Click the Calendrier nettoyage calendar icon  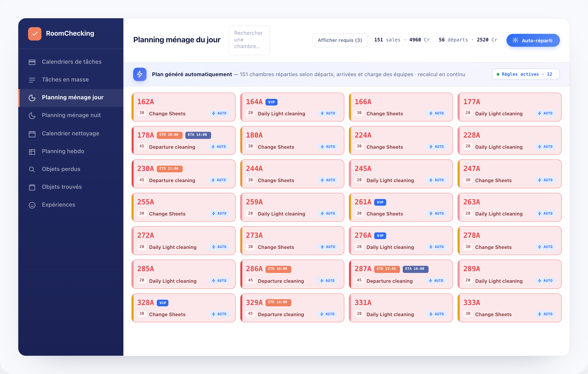tap(32, 134)
